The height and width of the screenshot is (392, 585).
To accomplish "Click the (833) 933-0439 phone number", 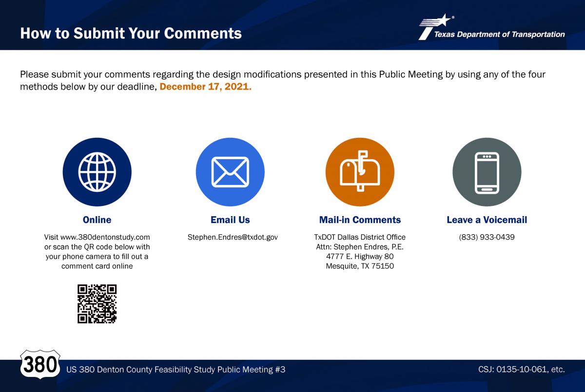I will (487, 237).
